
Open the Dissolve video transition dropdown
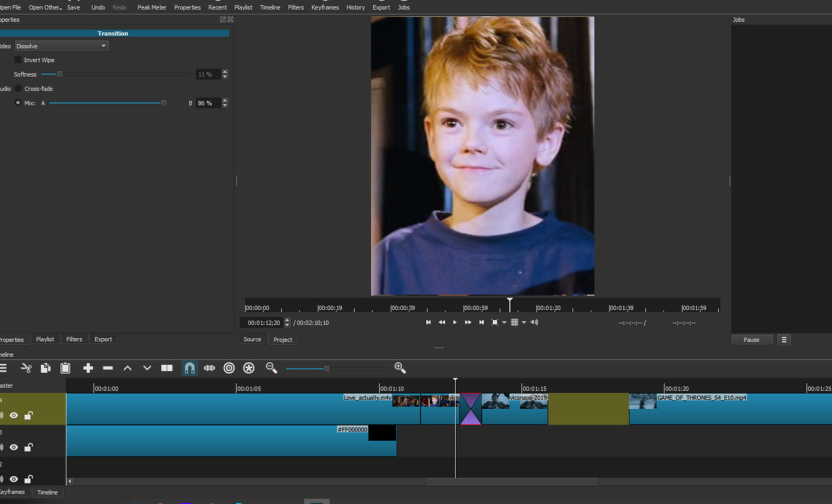tap(61, 46)
